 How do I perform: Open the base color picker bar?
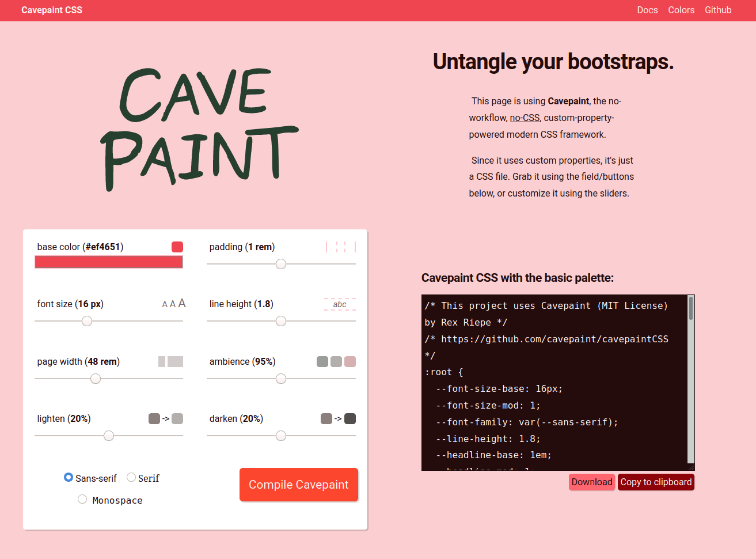pyautogui.click(x=109, y=262)
